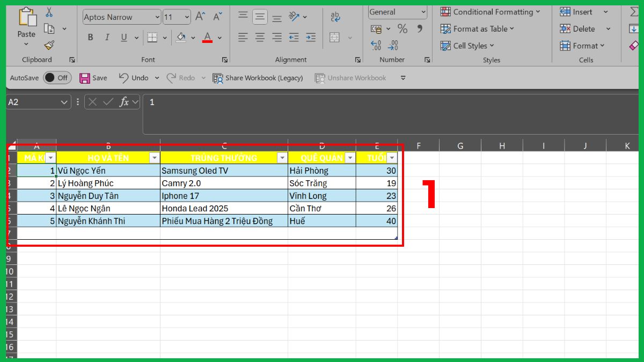The width and height of the screenshot is (644, 362).
Task: Turn on AutoSave
Action: [x=57, y=77]
